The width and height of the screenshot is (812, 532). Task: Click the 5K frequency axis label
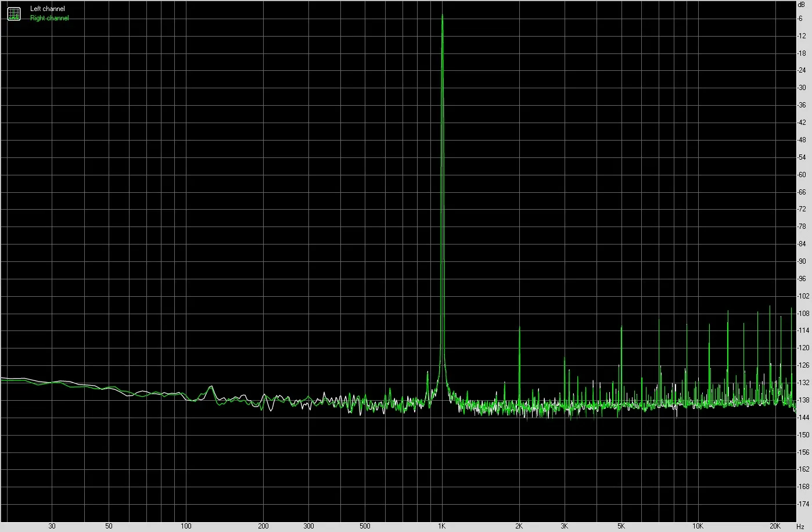tap(621, 526)
